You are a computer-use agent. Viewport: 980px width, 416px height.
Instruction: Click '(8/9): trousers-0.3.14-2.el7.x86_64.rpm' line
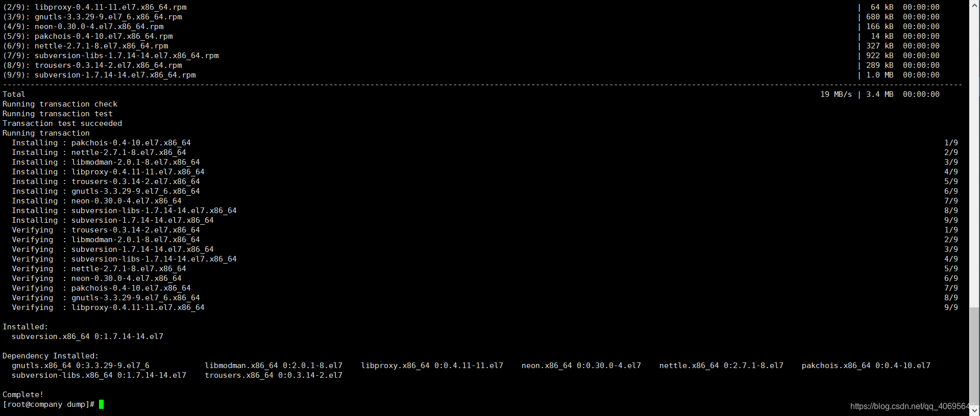(92, 65)
